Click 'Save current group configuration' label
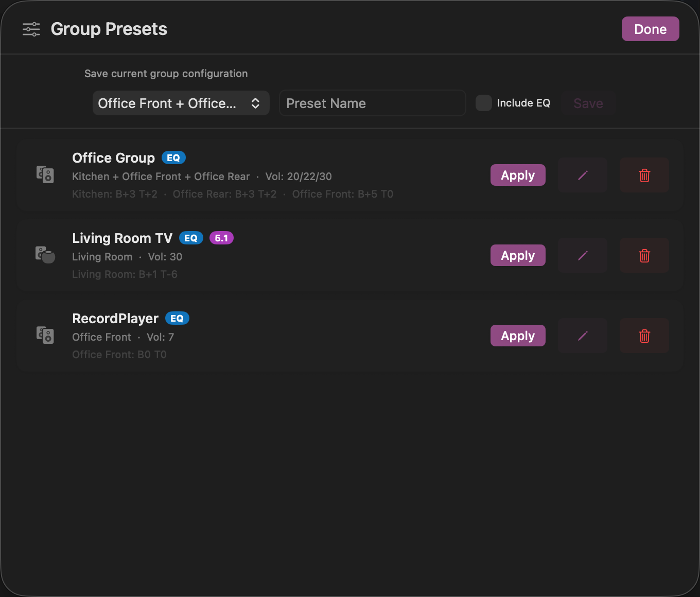Screen dimensions: 700x597 pos(166,74)
